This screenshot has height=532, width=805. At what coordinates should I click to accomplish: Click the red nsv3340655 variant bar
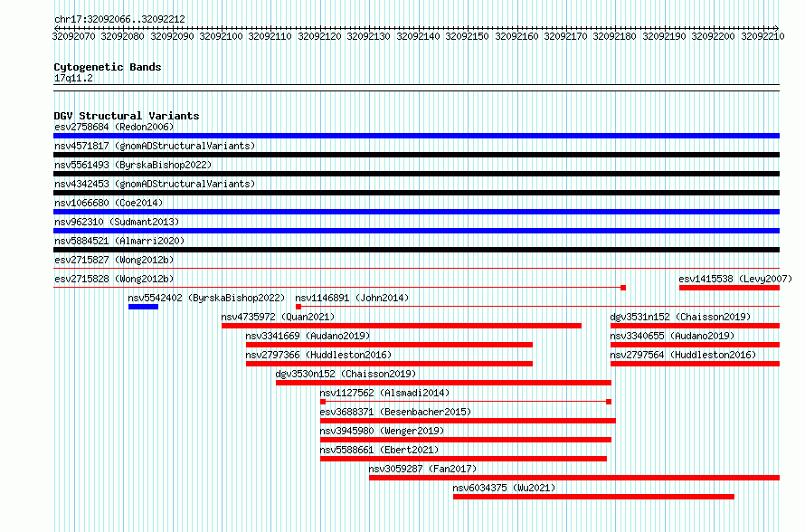[x=696, y=345]
